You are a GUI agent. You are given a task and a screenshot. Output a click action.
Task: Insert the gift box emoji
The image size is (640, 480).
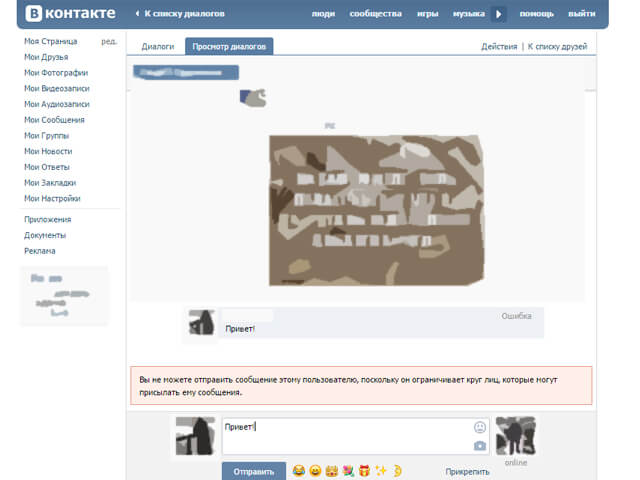365,470
